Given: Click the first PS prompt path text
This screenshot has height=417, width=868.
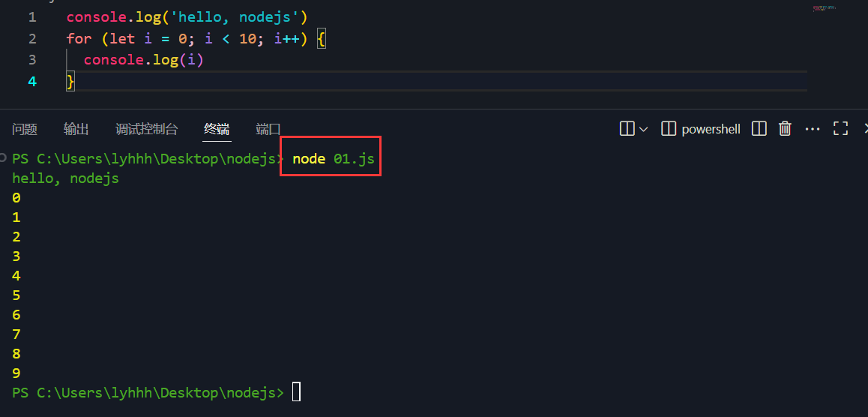Looking at the screenshot, I should pos(148,159).
